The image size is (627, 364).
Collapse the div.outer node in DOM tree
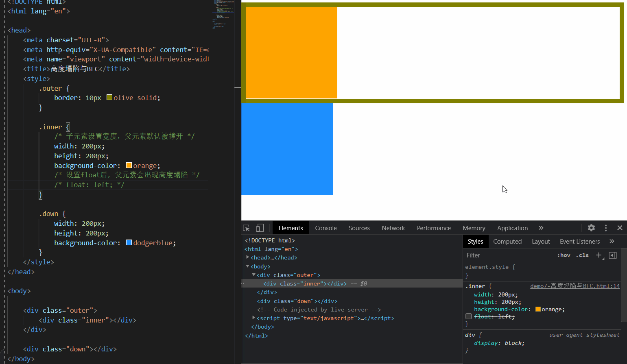[x=253, y=275]
